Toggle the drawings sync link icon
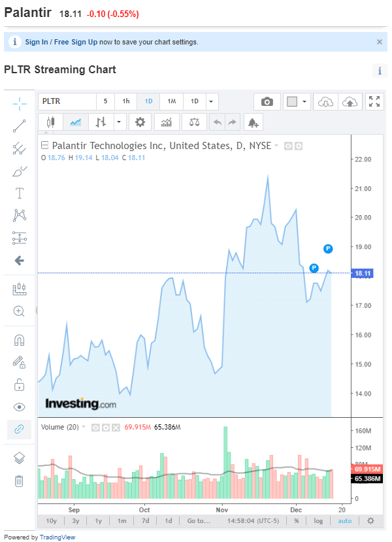 20,430
